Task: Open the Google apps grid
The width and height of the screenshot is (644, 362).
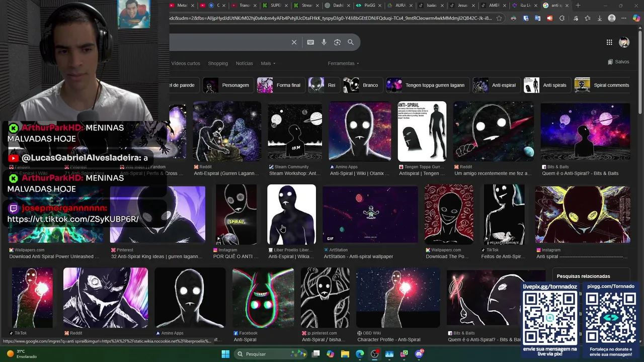Action: [609, 42]
